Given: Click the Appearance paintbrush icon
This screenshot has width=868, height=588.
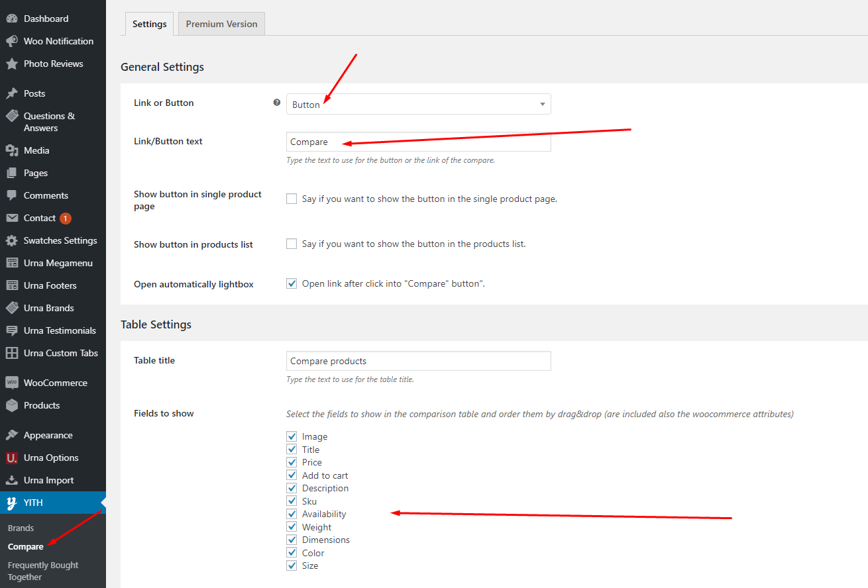Looking at the screenshot, I should (12, 435).
